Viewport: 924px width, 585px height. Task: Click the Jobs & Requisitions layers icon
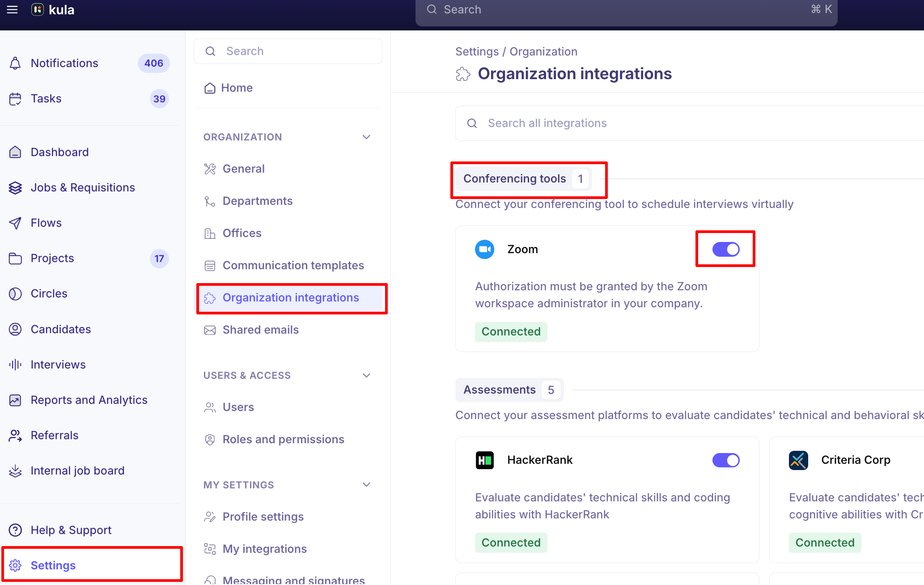click(15, 188)
